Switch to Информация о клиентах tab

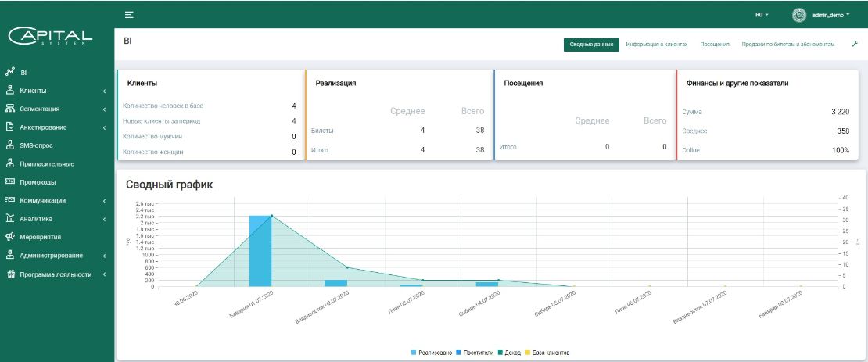click(657, 45)
